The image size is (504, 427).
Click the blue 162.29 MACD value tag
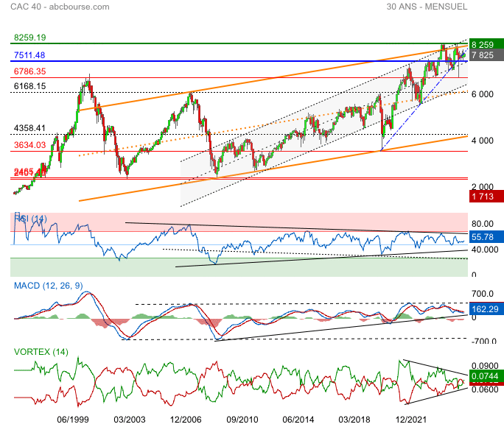click(486, 309)
